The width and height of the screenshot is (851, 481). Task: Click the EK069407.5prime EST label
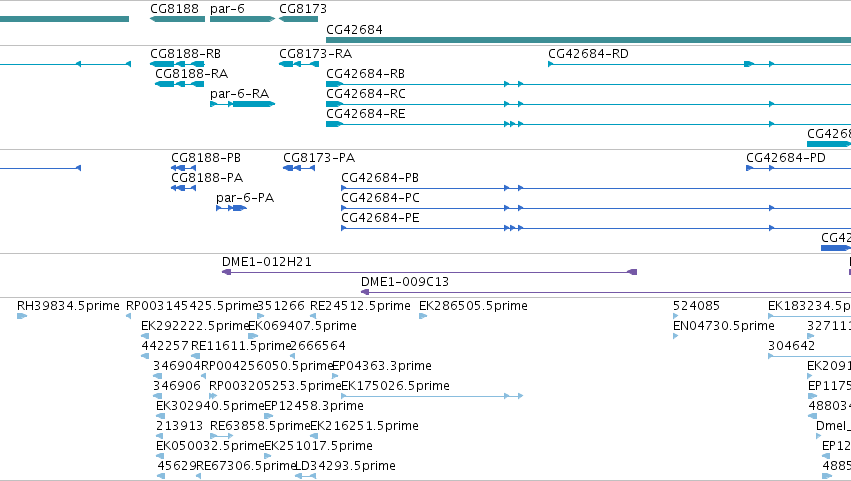point(302,326)
